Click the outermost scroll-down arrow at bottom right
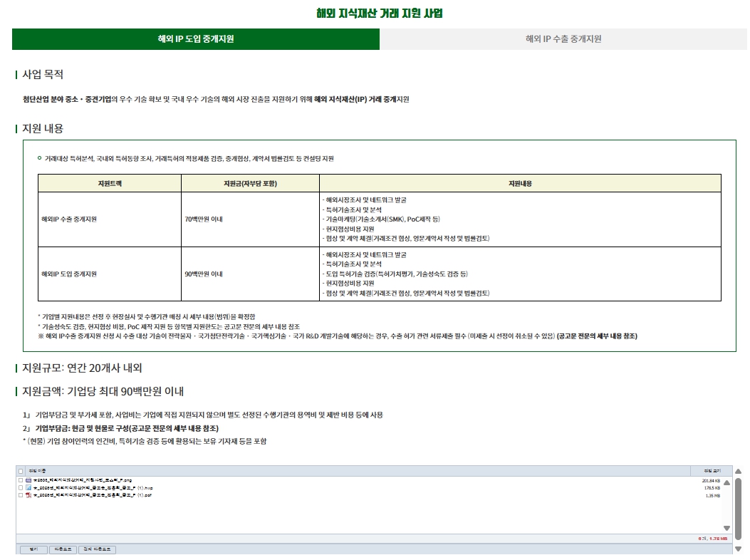The width and height of the screenshot is (750, 560). coord(739,549)
